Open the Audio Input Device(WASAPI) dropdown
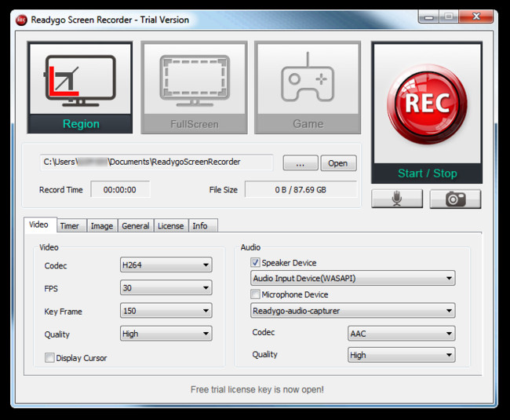Screen dimensions: 510x420 pyautogui.click(x=353, y=278)
